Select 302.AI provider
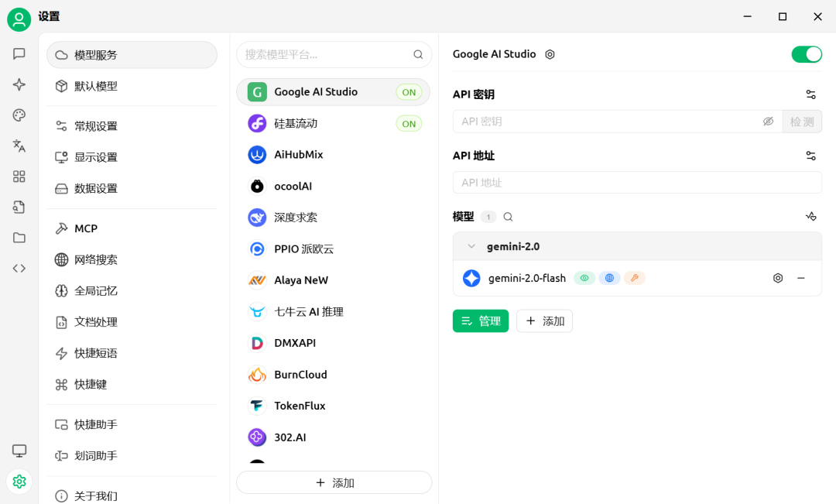 coord(333,437)
